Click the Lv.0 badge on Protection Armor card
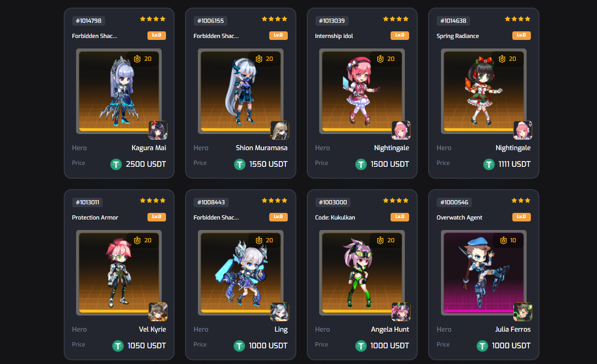 pos(157,217)
